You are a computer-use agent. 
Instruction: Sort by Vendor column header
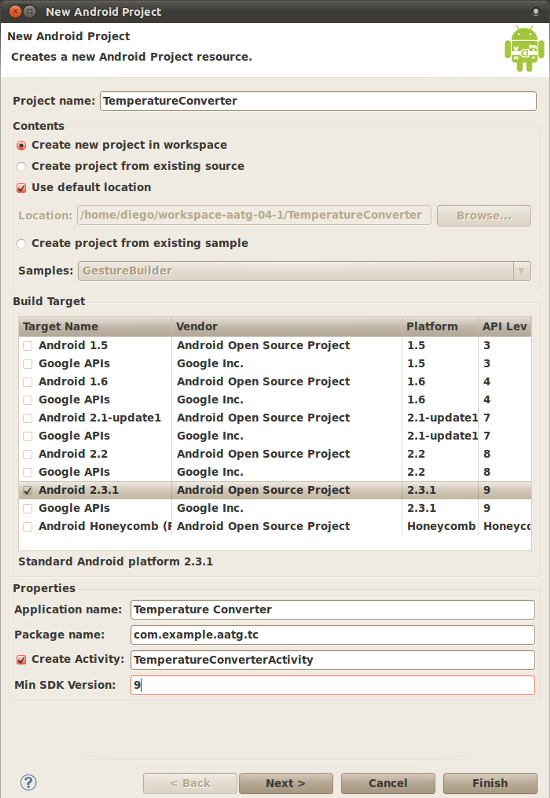pos(286,327)
